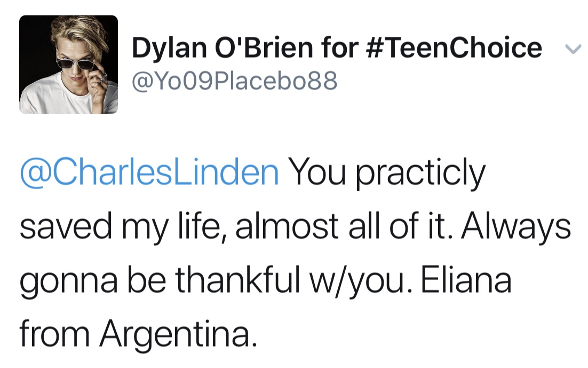Click the @Yo09Placebo88 handle

pos(235,81)
